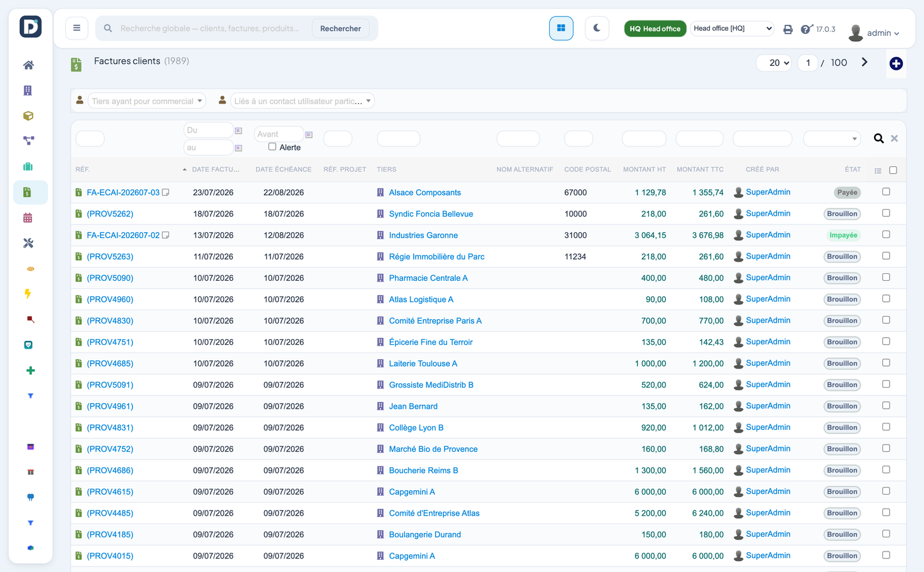The height and width of the screenshot is (572, 924).
Task: Click the print icon in top bar
Action: [x=788, y=29]
